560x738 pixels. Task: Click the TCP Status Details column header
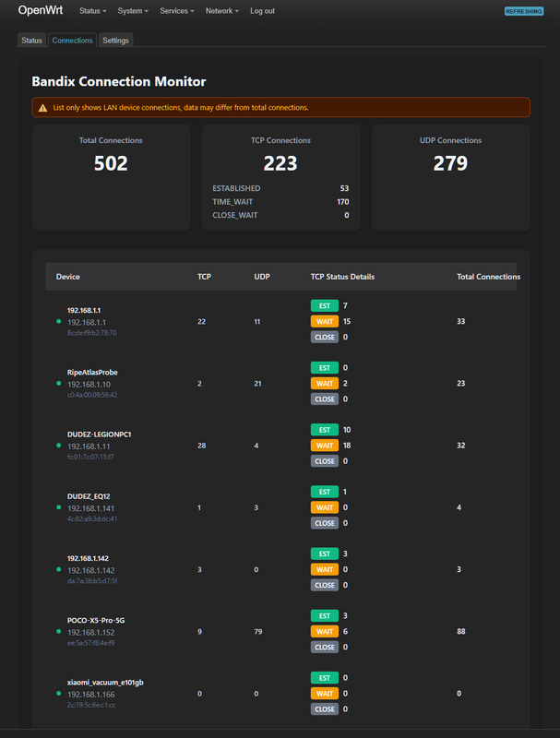click(x=342, y=277)
